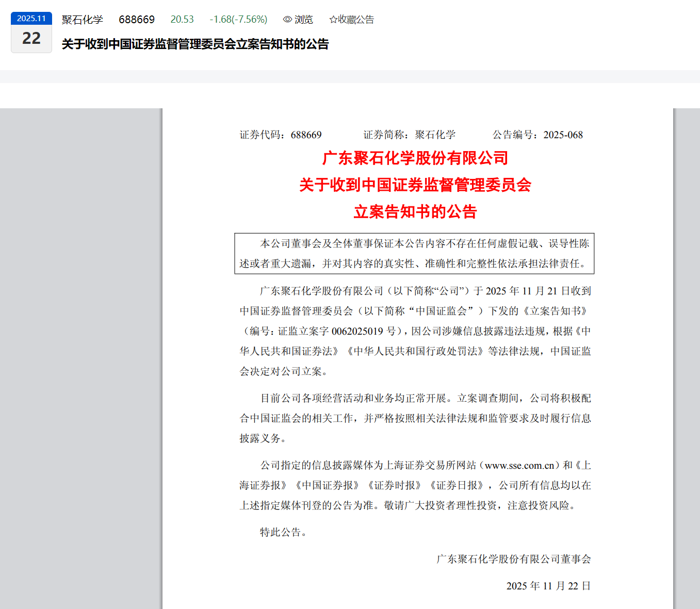The height and width of the screenshot is (609, 700).
Task: Click the 证券代码：688669 line in the document
Action: 281,135
